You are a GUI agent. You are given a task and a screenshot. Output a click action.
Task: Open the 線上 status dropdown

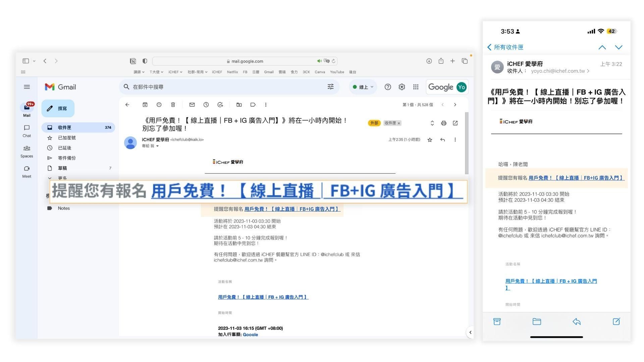click(x=363, y=87)
